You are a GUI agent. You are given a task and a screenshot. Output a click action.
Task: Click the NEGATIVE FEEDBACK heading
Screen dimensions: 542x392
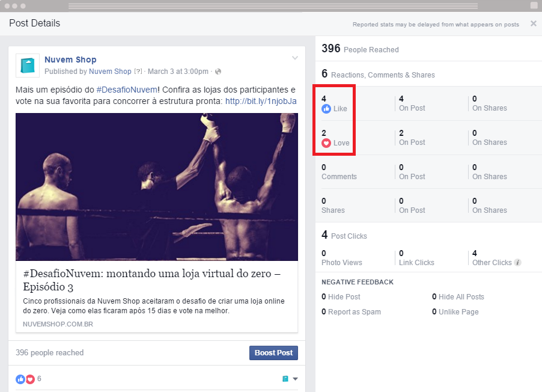click(x=358, y=282)
